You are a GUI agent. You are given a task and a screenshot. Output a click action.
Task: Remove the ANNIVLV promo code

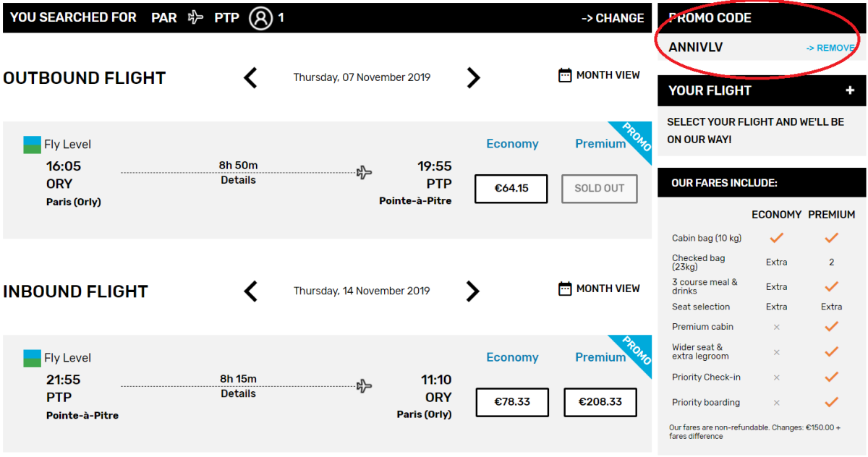pos(830,48)
